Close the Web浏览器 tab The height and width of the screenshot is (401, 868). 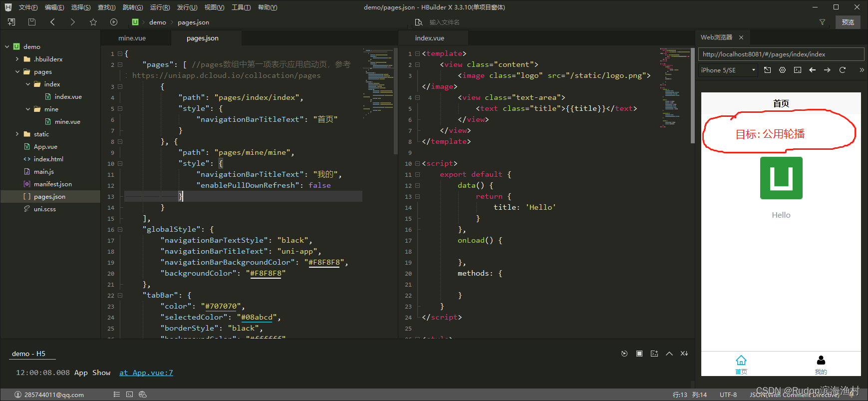click(741, 37)
